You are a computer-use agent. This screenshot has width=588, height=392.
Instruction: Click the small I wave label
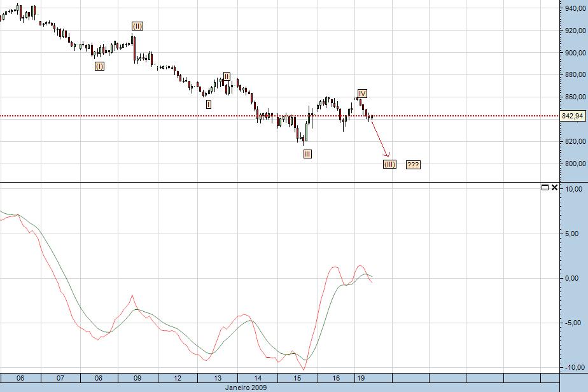click(x=209, y=104)
